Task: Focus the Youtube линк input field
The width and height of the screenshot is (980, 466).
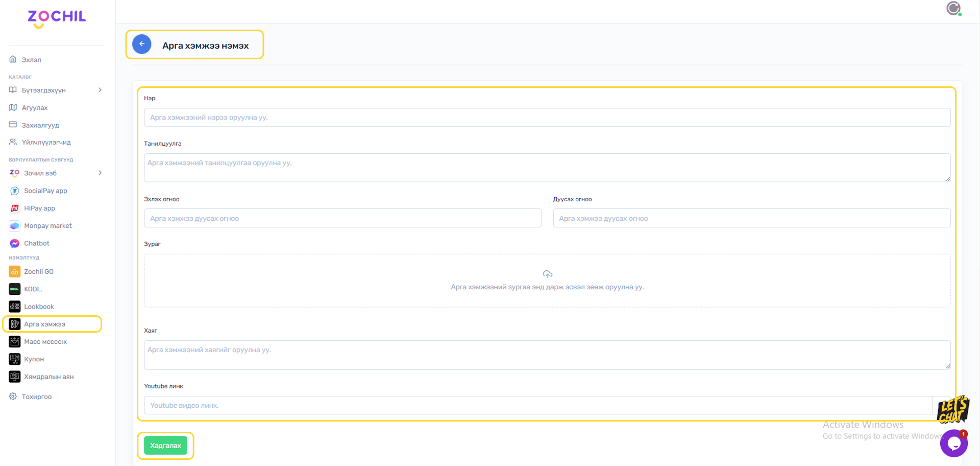Action: pos(537,406)
